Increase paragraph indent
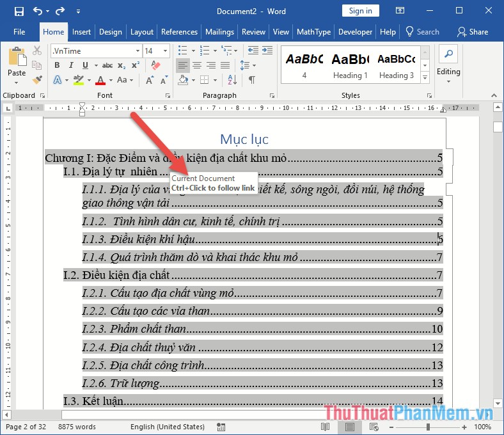The width and height of the screenshot is (504, 435). coord(267,51)
